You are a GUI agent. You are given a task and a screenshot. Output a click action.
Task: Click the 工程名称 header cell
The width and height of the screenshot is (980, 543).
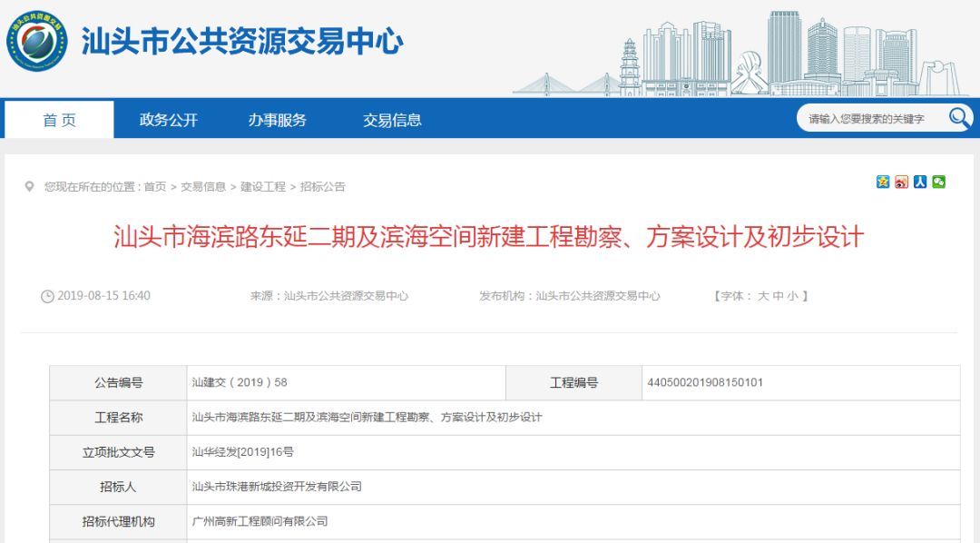(x=118, y=418)
